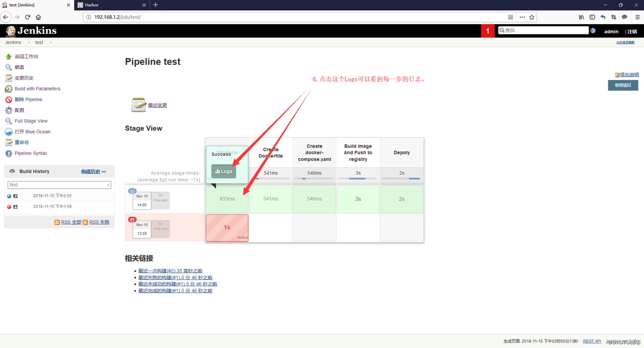The height and width of the screenshot is (348, 644).
Task: Click the QR code icon in the address bar
Action: [511, 17]
